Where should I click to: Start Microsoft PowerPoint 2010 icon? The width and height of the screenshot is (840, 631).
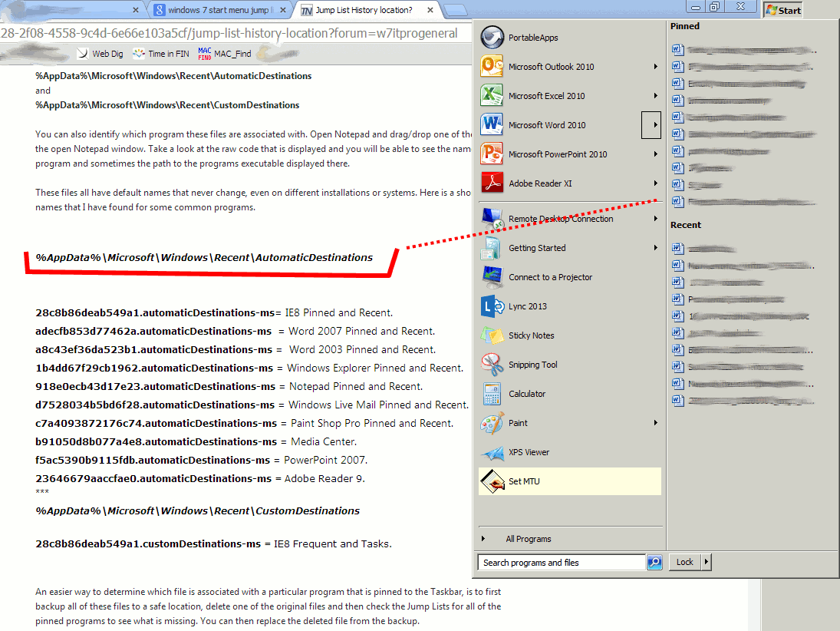(492, 154)
